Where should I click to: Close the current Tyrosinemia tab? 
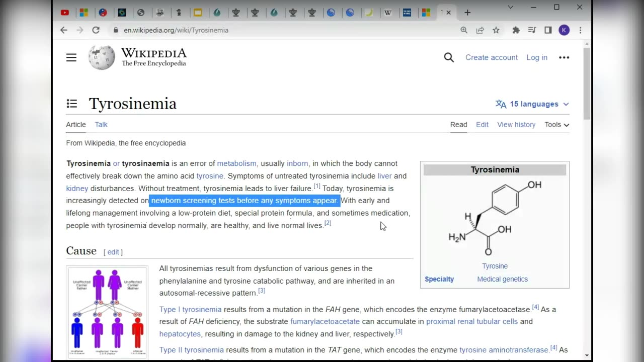click(448, 13)
